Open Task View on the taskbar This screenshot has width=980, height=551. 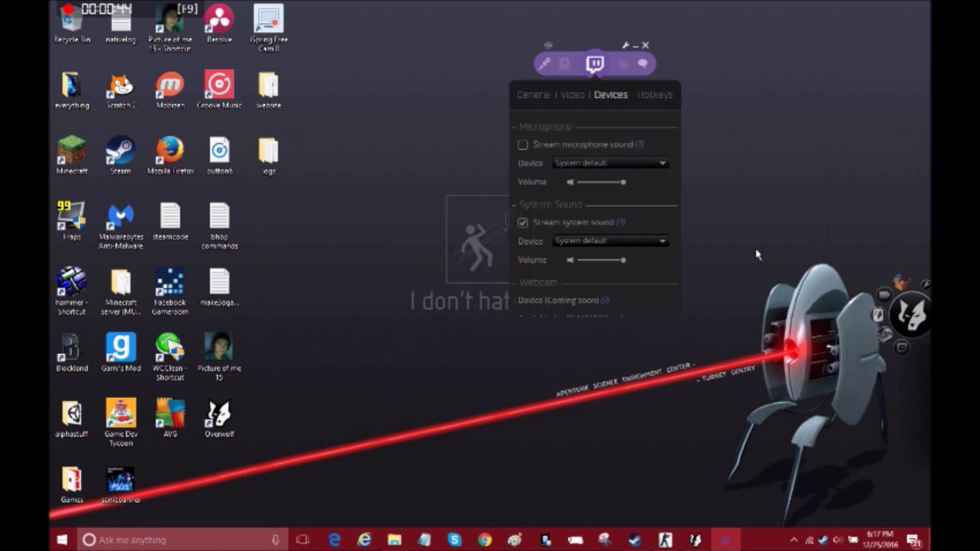point(302,540)
